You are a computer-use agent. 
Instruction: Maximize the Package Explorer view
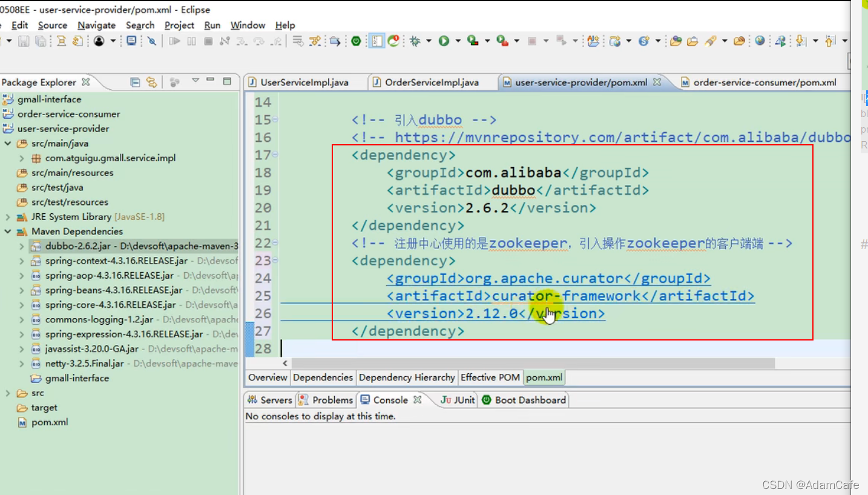pyautogui.click(x=227, y=81)
